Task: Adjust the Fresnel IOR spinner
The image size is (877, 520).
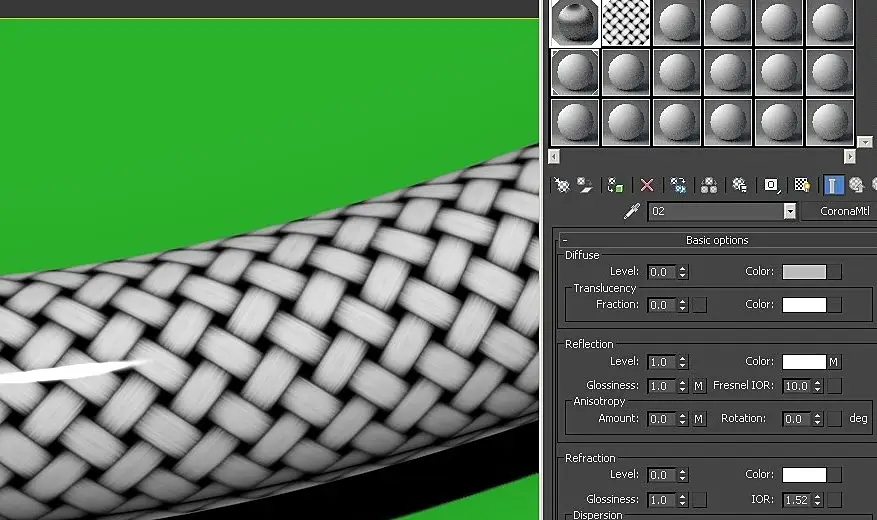Action: coord(818,386)
